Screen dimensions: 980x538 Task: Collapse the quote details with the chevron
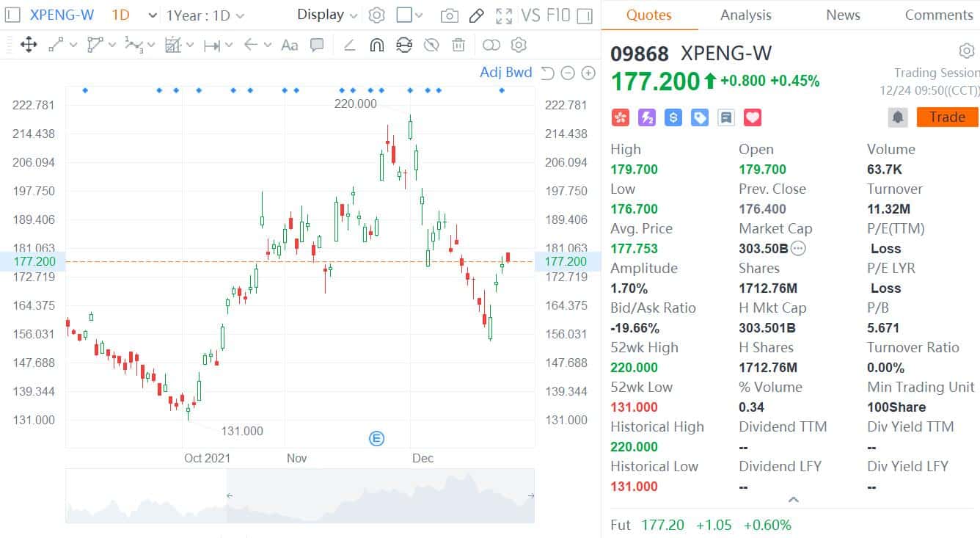tap(794, 499)
